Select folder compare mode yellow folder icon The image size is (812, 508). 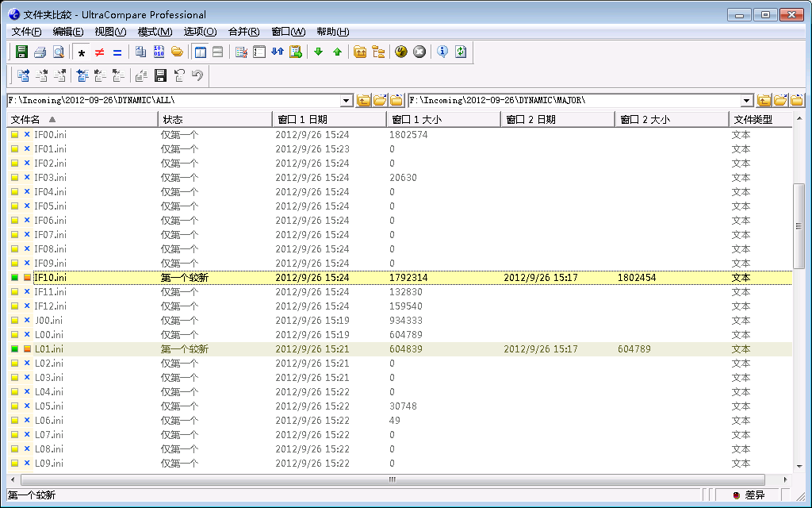point(177,52)
